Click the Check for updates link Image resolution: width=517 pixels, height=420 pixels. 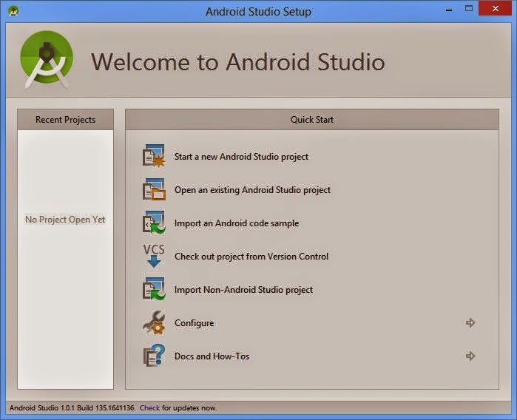pos(149,408)
